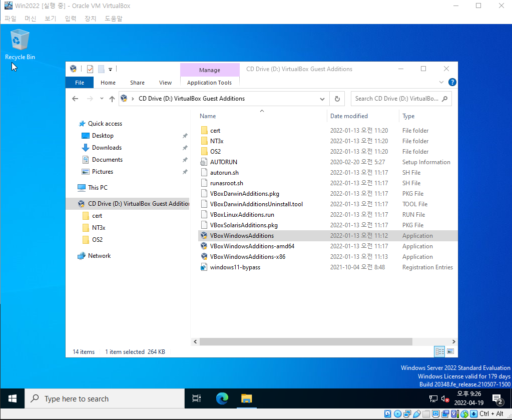Unpin Desktop using its pin icon
The image size is (512, 420).
pos(185,136)
